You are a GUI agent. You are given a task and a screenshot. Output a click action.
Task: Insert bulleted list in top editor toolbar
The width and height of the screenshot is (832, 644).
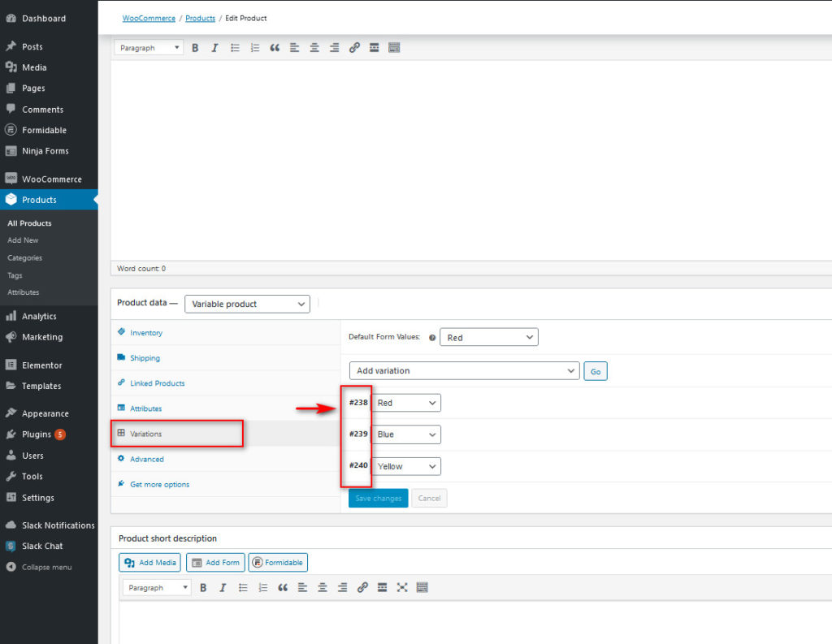235,48
